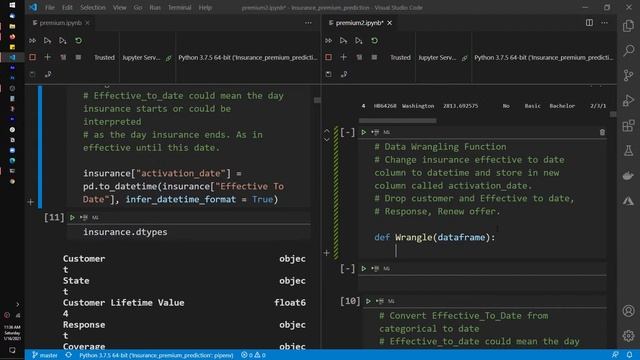Open the Accounts menu icon
The height and width of the screenshot is (360, 640).
point(629,311)
